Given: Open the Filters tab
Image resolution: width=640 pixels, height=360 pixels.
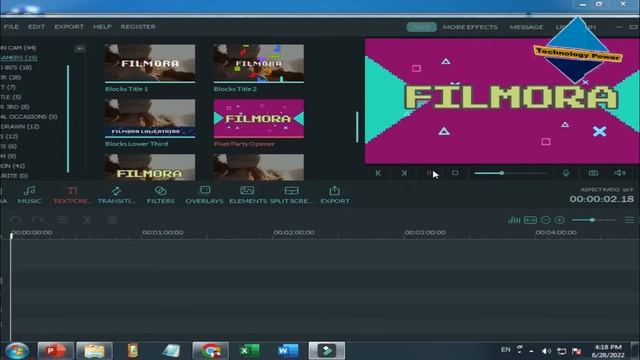Looking at the screenshot, I should [x=160, y=195].
